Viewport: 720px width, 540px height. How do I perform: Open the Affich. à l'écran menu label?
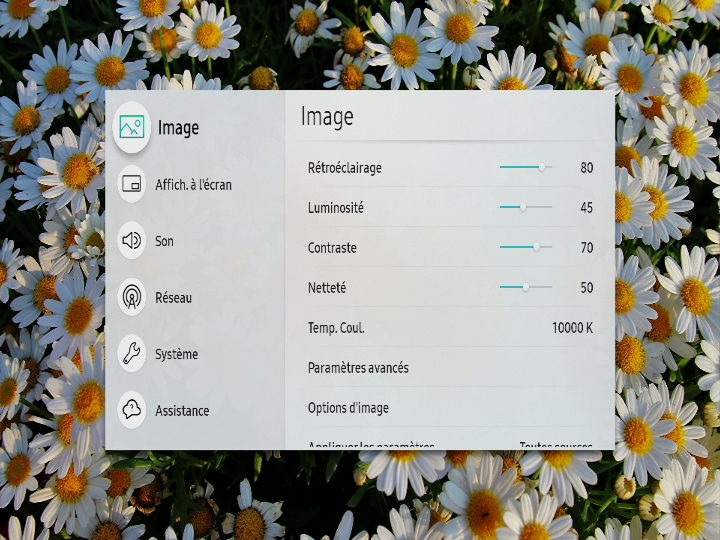[x=193, y=185]
